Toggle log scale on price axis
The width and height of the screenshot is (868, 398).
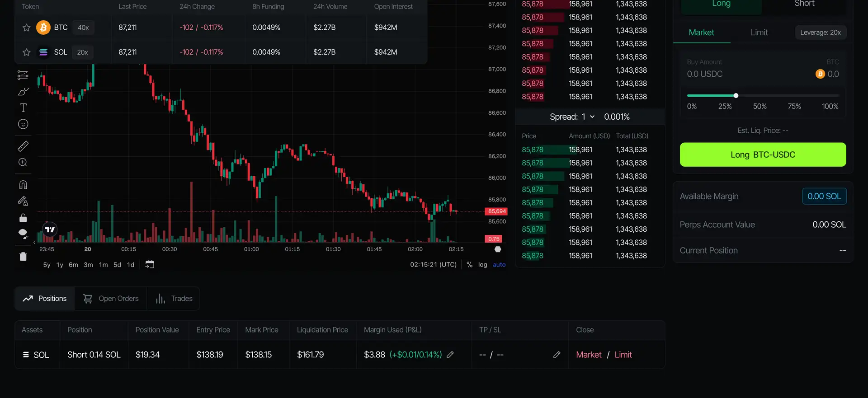[x=482, y=265]
